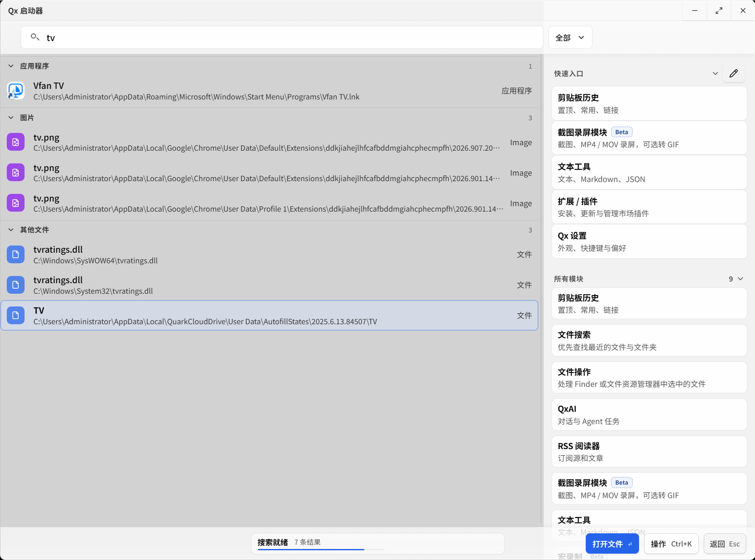Open the QxAI module card
Viewport: 755px width, 560px height.
tap(649, 414)
